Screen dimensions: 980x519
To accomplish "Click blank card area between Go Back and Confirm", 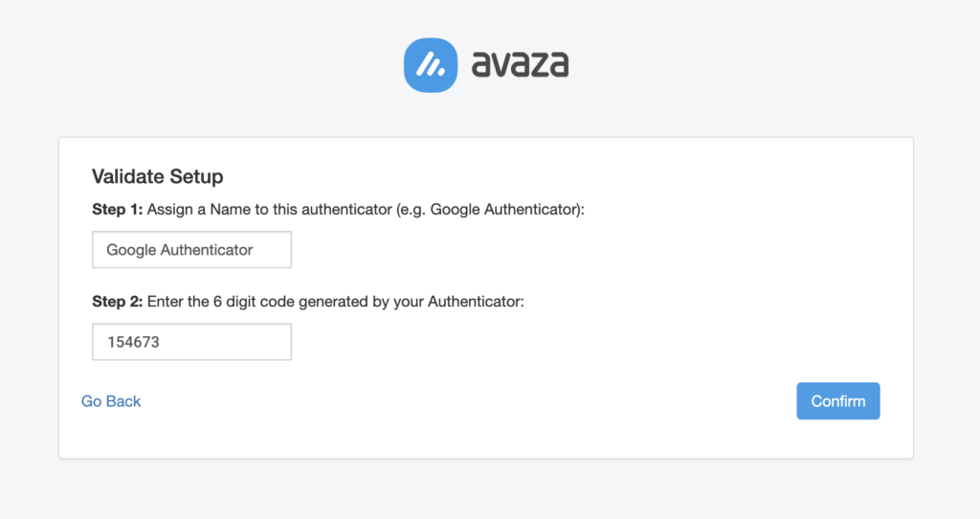I will pyautogui.click(x=469, y=401).
